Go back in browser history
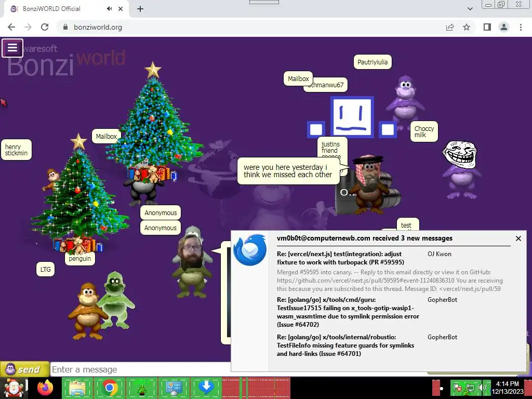The width and height of the screenshot is (532, 399). tap(11, 27)
